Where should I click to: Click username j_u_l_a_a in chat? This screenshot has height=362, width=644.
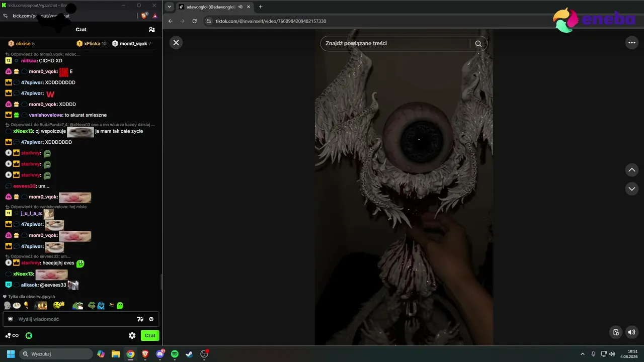[31, 213]
